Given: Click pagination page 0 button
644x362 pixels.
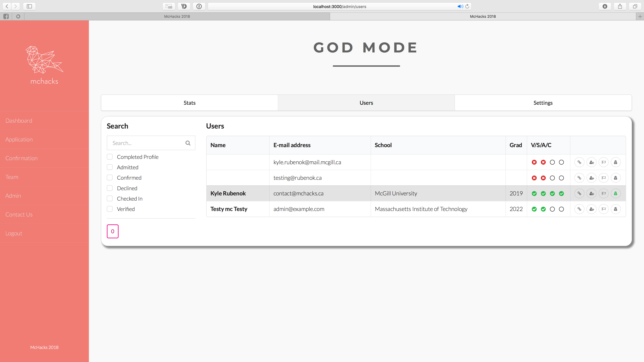Looking at the screenshot, I should [x=113, y=231].
